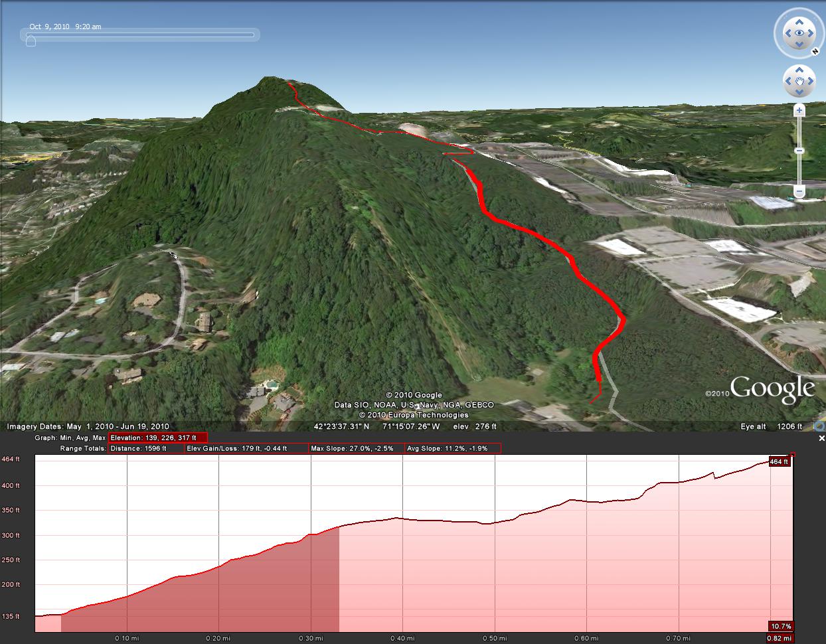Click the Elev Gain/Loss statistic box
826x644 pixels.
click(246, 449)
